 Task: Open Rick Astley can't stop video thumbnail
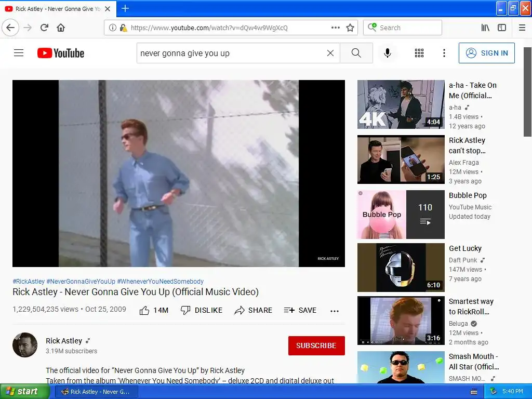coord(401,159)
